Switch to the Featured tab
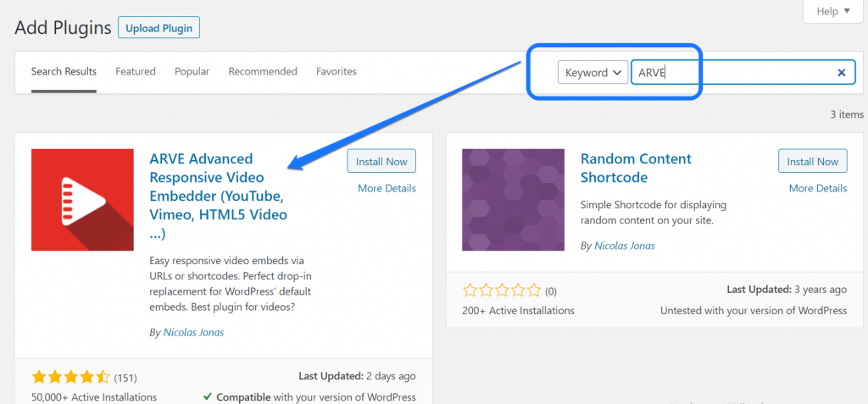The height and width of the screenshot is (404, 868). [x=136, y=72]
